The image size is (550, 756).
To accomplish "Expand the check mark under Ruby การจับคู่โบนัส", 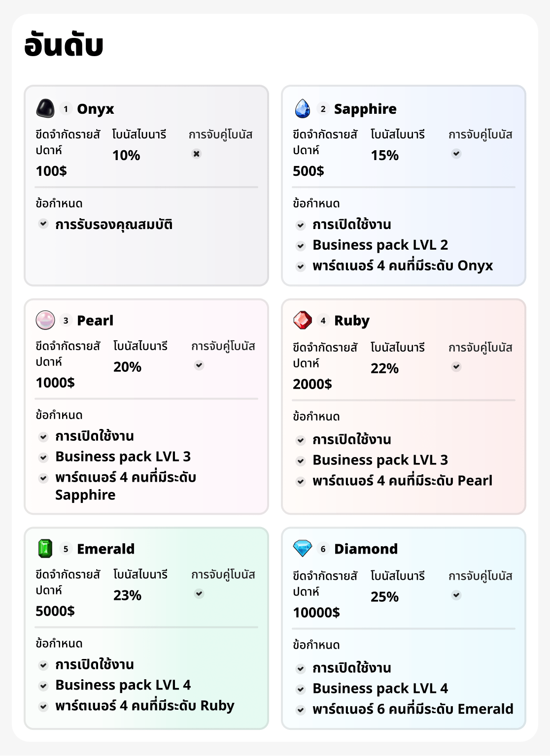I will coord(457,366).
